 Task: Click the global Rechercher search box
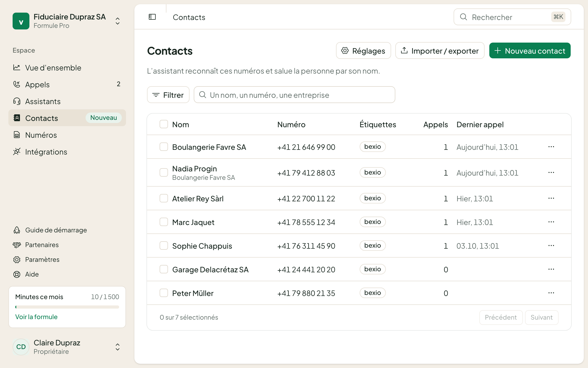coord(512,17)
